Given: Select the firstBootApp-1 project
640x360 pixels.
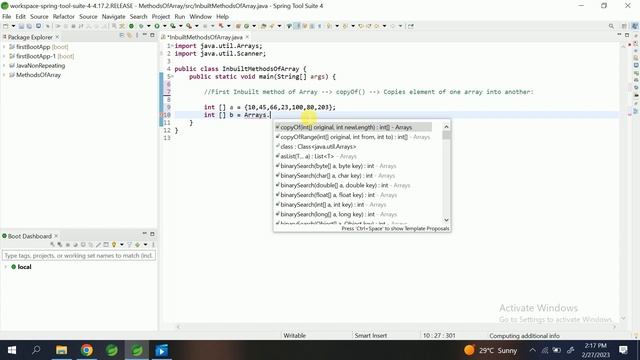Looking at the screenshot, I should coord(41,56).
